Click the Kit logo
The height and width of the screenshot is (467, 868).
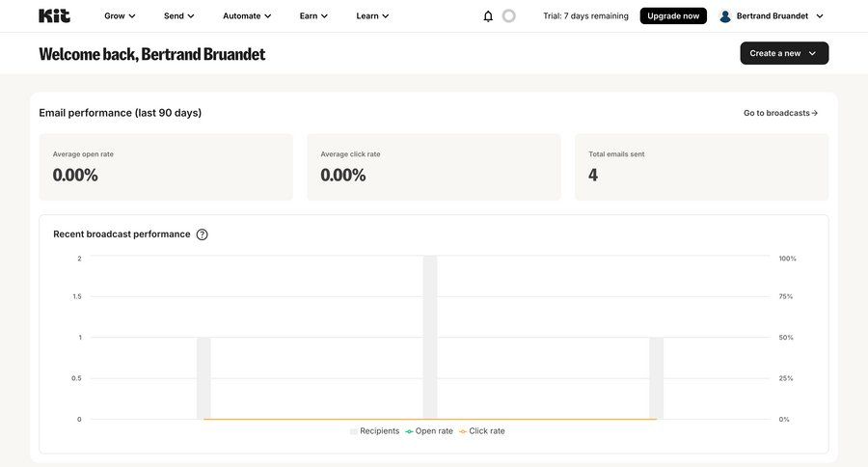click(x=54, y=15)
